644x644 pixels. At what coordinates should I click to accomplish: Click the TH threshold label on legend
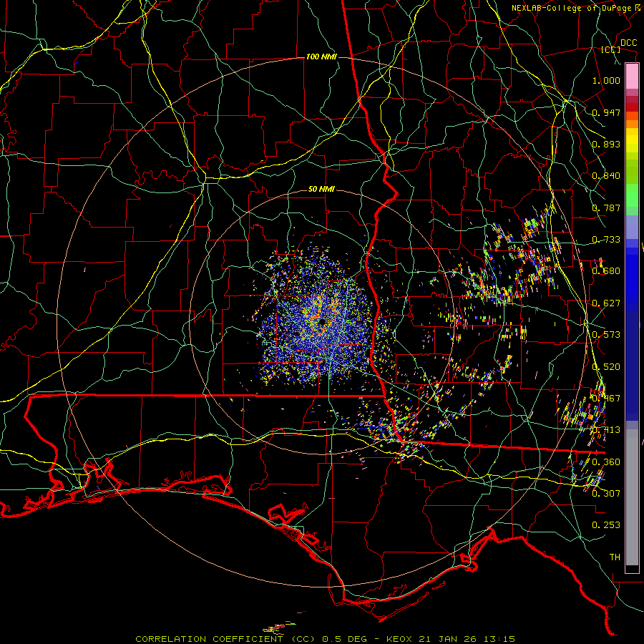(x=615, y=557)
